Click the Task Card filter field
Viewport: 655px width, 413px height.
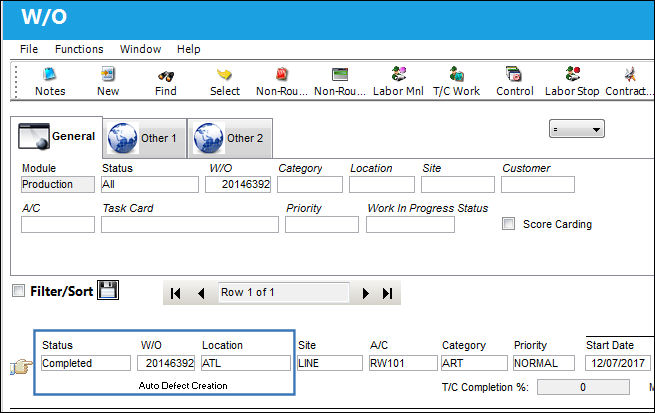point(190,224)
